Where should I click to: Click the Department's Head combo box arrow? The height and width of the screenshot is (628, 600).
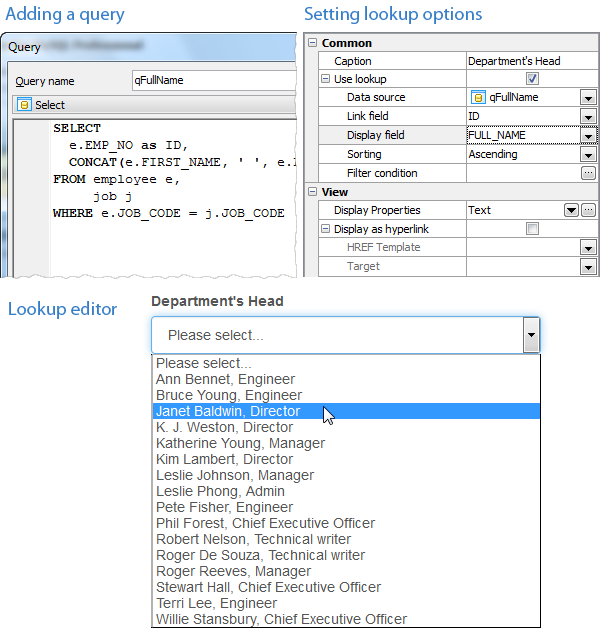(x=532, y=335)
